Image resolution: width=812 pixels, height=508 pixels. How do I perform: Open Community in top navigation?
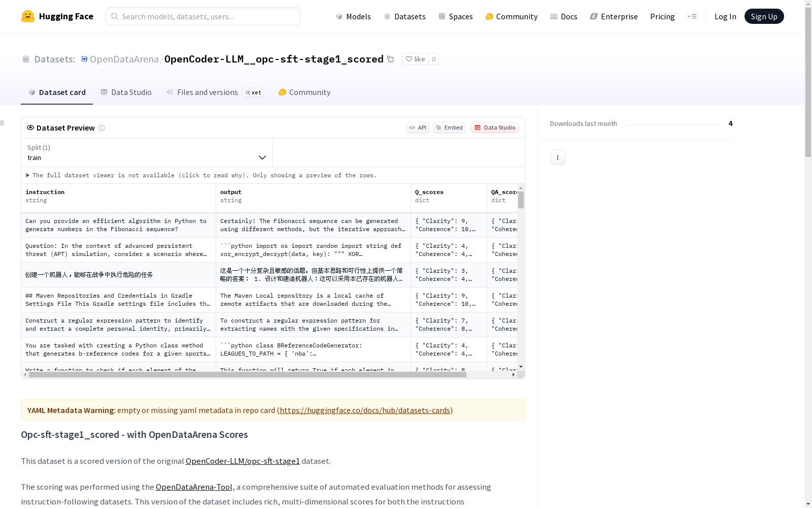[x=512, y=16]
